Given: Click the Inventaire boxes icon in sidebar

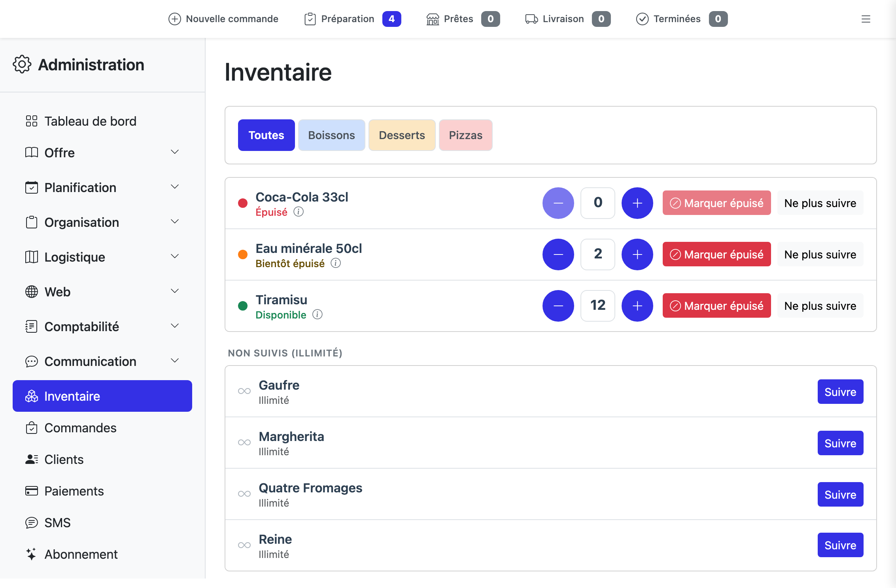Looking at the screenshot, I should (32, 396).
